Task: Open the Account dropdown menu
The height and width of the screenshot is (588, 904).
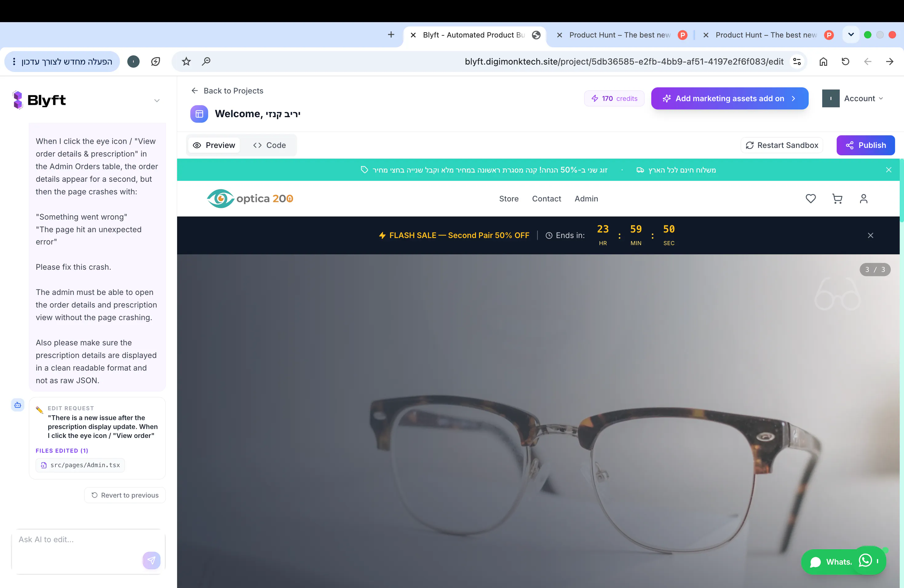Action: [853, 98]
